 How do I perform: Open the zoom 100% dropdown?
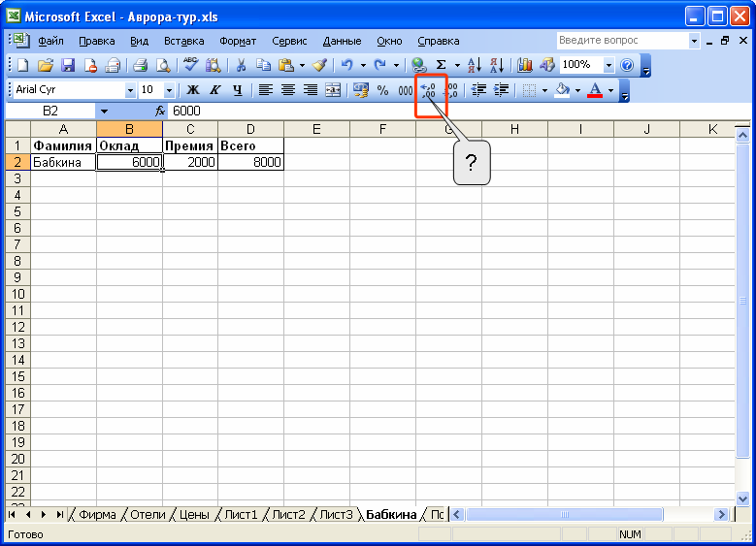[x=608, y=65]
